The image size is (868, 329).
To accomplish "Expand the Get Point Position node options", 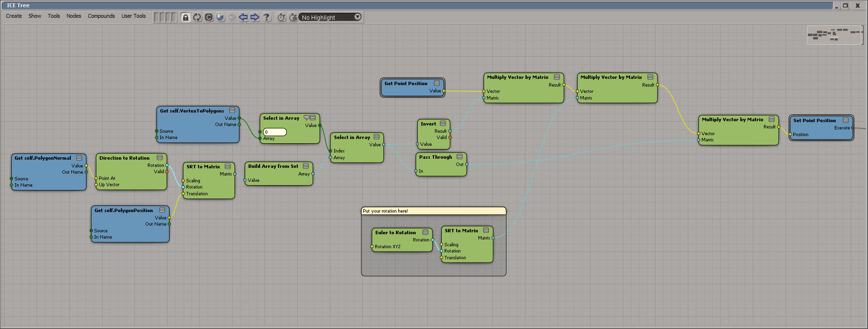I will point(437,83).
